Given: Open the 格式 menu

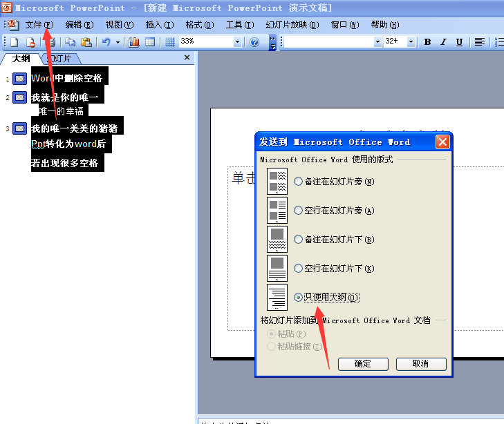Looking at the screenshot, I should click(200, 25).
